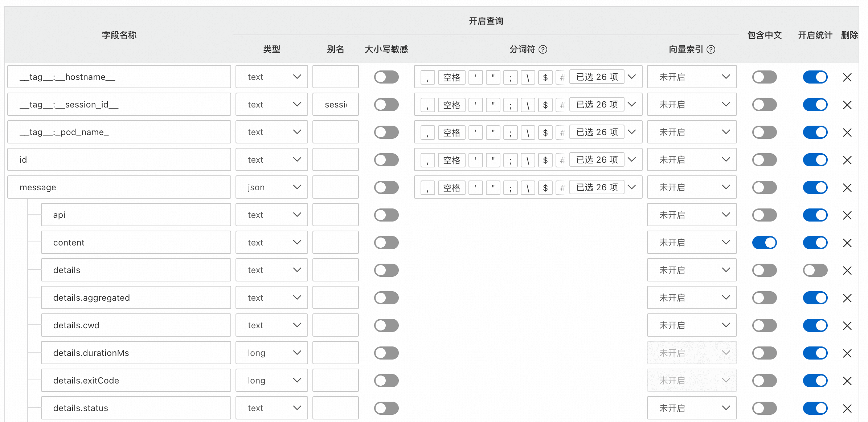The width and height of the screenshot is (868, 422).
Task: Delete the details.status field row
Action: pos(847,409)
